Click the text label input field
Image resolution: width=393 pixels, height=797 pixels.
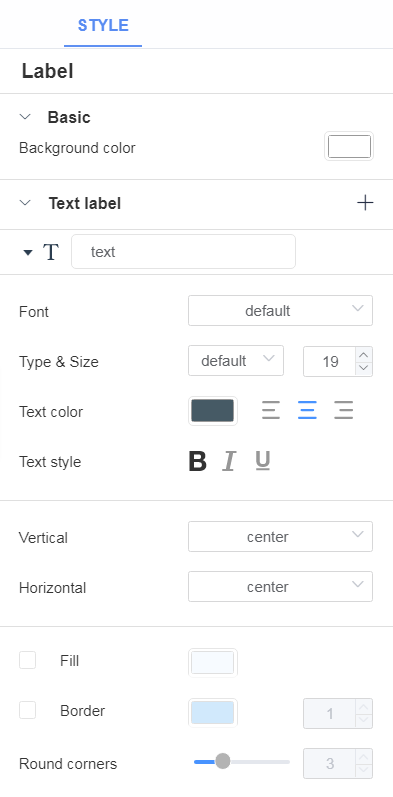point(183,252)
